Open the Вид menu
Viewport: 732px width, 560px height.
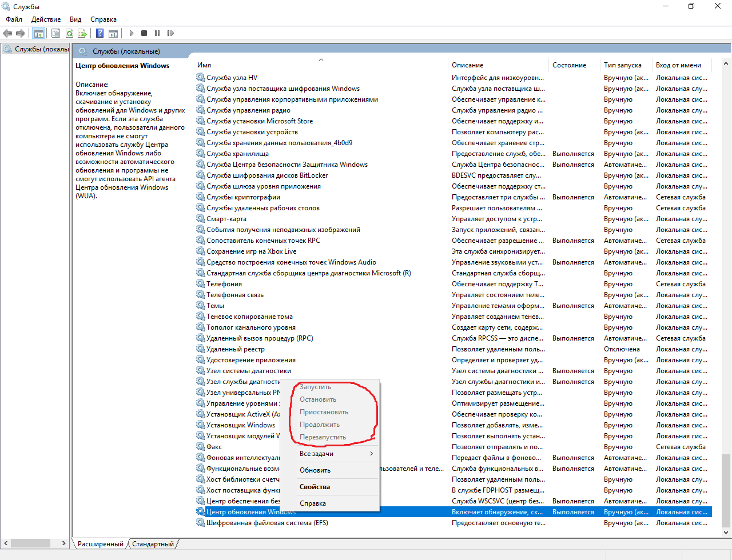pos(75,19)
